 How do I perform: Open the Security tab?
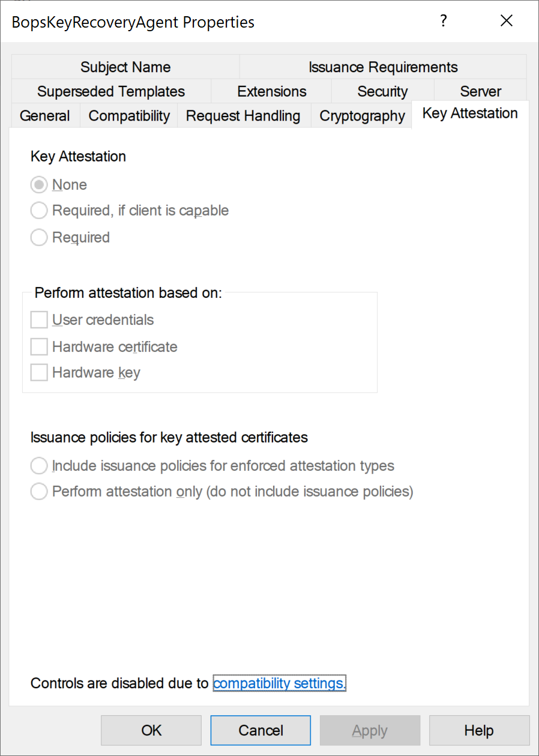382,92
